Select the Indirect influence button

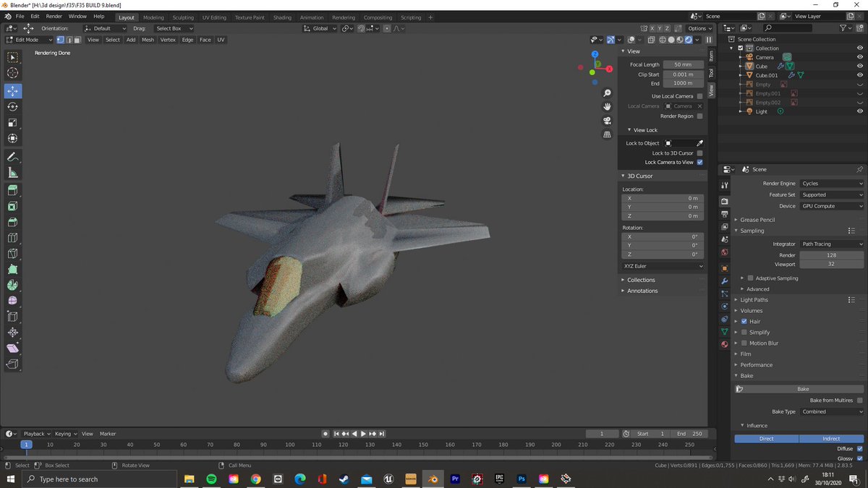832,439
